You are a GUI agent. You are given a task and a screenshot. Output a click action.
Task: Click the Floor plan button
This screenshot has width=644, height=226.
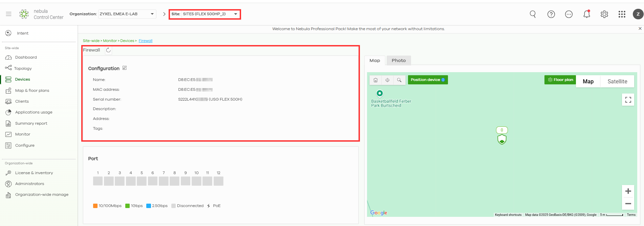(560, 80)
